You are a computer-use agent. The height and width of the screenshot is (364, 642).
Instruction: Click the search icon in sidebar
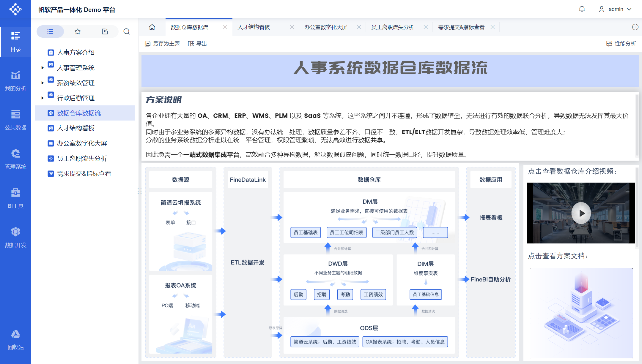point(127,31)
